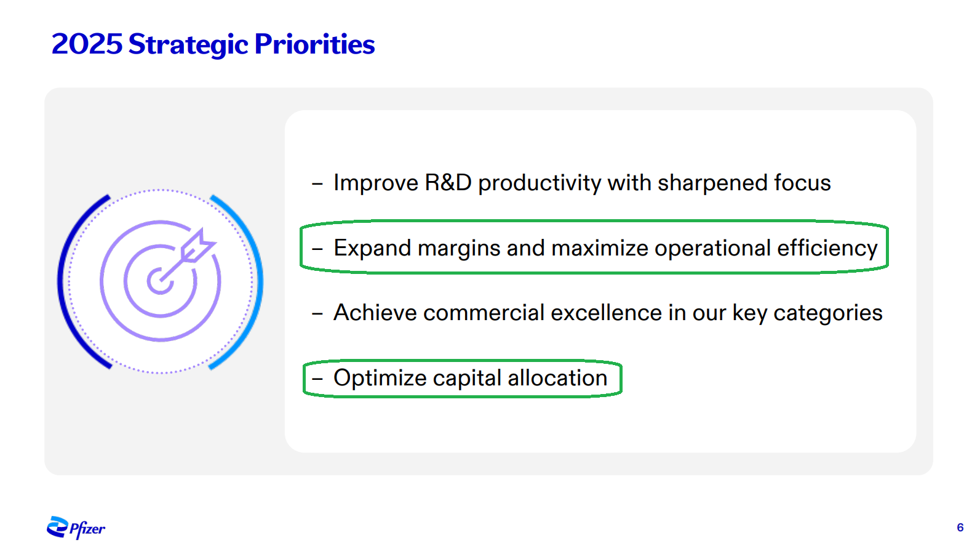The width and height of the screenshot is (980, 551).
Task: Click the word "R&D" in first bullet
Action: click(x=448, y=183)
